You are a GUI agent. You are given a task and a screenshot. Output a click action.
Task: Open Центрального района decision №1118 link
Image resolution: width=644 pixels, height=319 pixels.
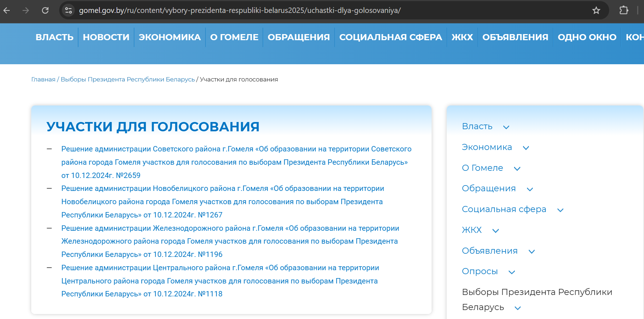(220, 281)
